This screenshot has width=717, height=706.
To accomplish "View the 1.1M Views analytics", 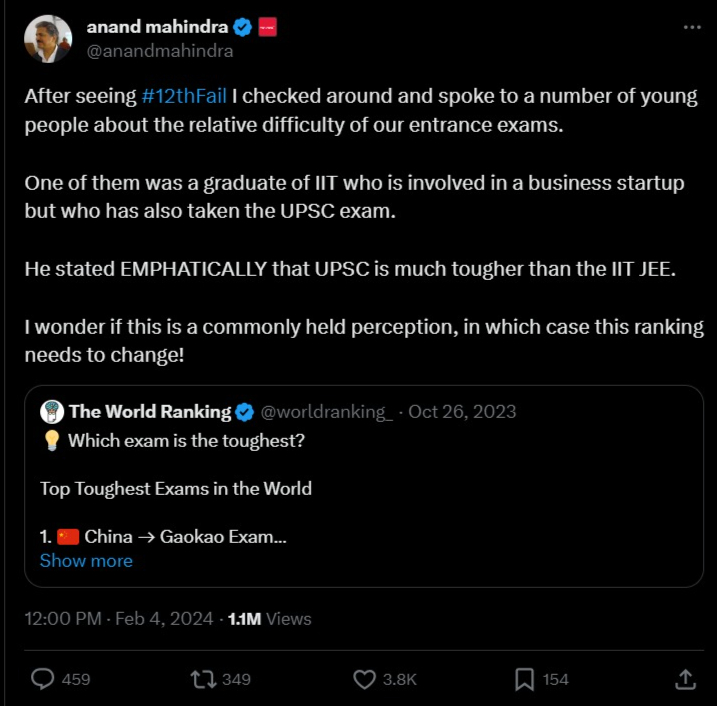I will tap(270, 619).
